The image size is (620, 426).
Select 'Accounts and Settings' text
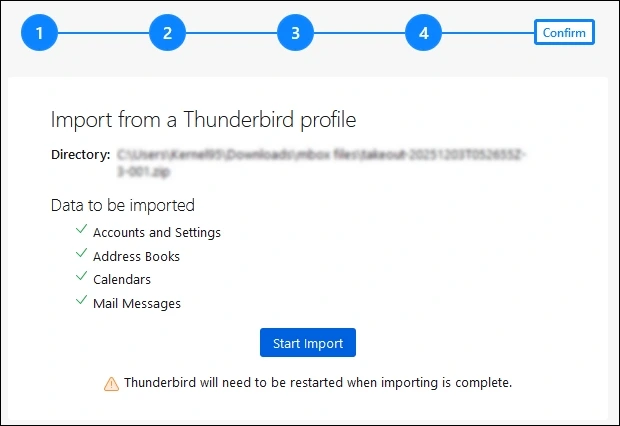(x=157, y=233)
